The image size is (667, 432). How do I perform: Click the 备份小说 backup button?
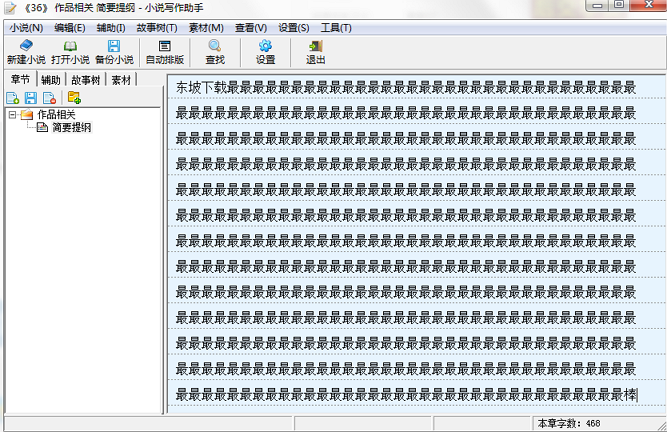(114, 52)
